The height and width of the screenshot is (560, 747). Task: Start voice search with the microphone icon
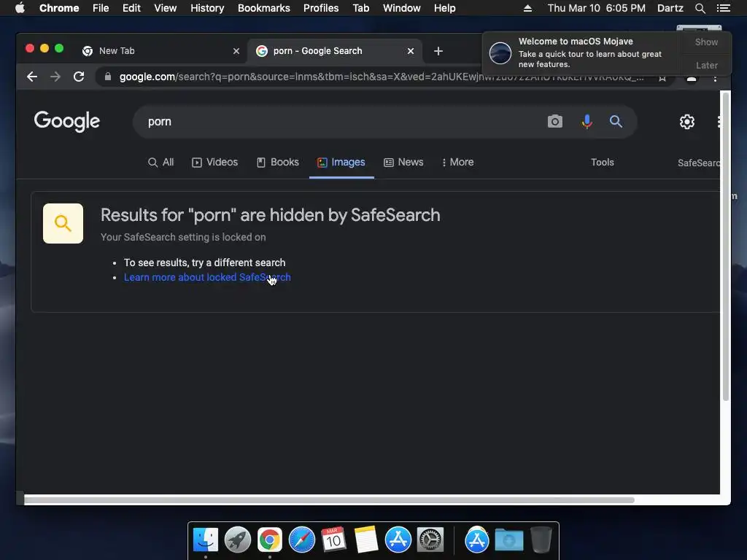tap(587, 122)
